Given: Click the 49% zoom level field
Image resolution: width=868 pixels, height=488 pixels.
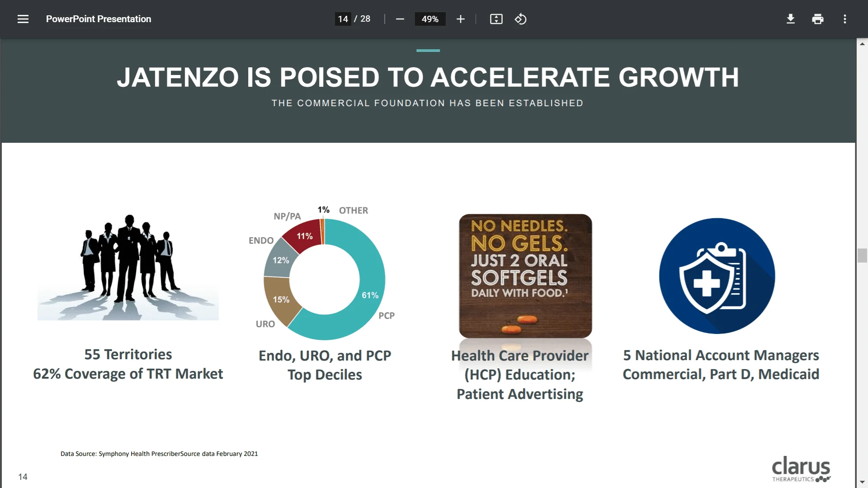Looking at the screenshot, I should (x=430, y=19).
